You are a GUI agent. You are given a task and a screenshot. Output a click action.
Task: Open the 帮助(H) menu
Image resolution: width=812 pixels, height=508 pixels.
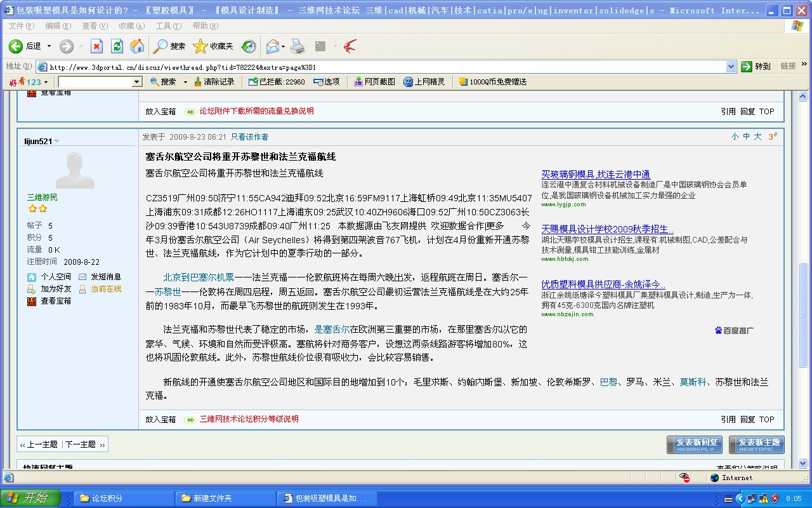pyautogui.click(x=205, y=26)
